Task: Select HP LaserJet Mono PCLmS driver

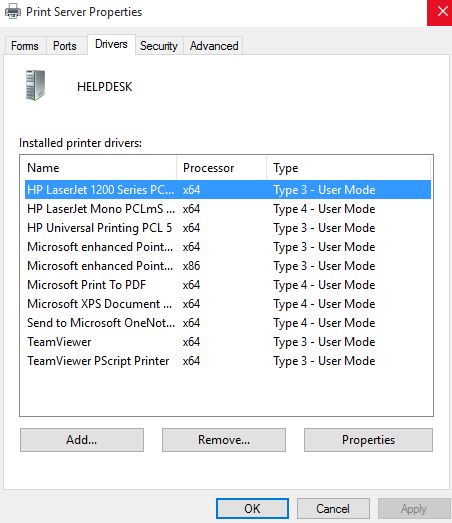Action: (x=228, y=209)
